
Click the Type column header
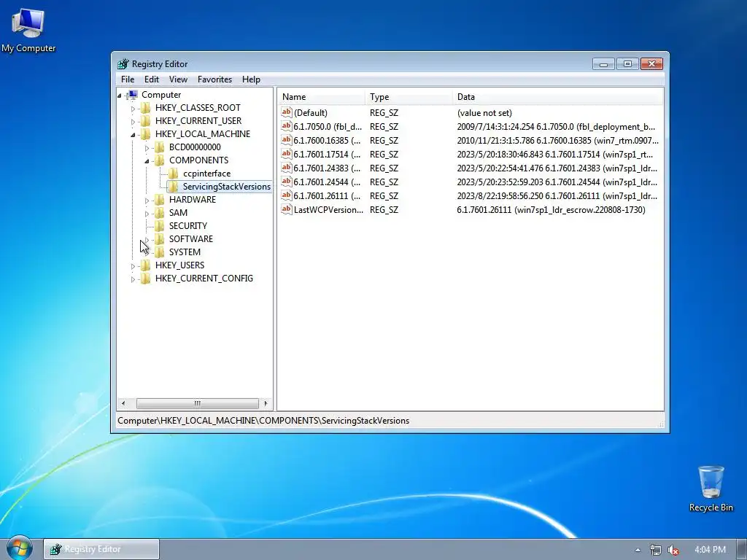coord(409,97)
